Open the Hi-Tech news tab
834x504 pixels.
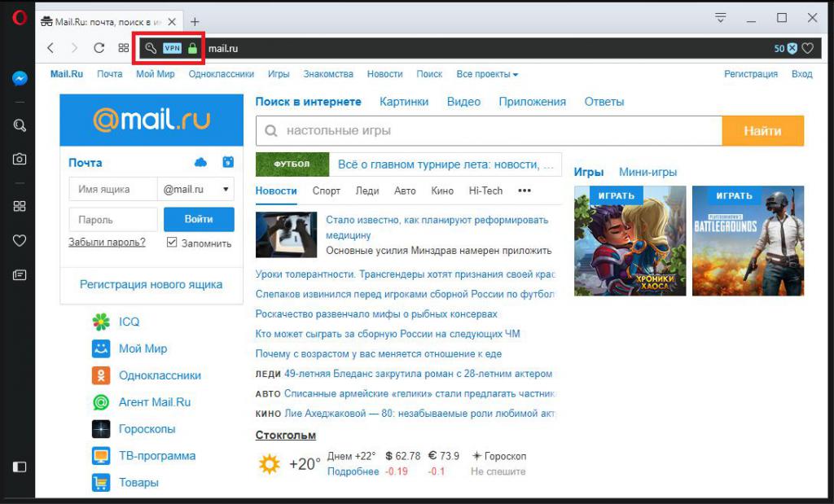point(485,191)
